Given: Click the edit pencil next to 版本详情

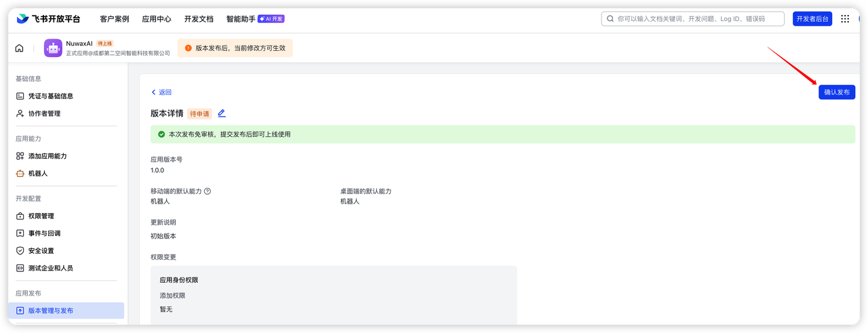Looking at the screenshot, I should pos(222,113).
